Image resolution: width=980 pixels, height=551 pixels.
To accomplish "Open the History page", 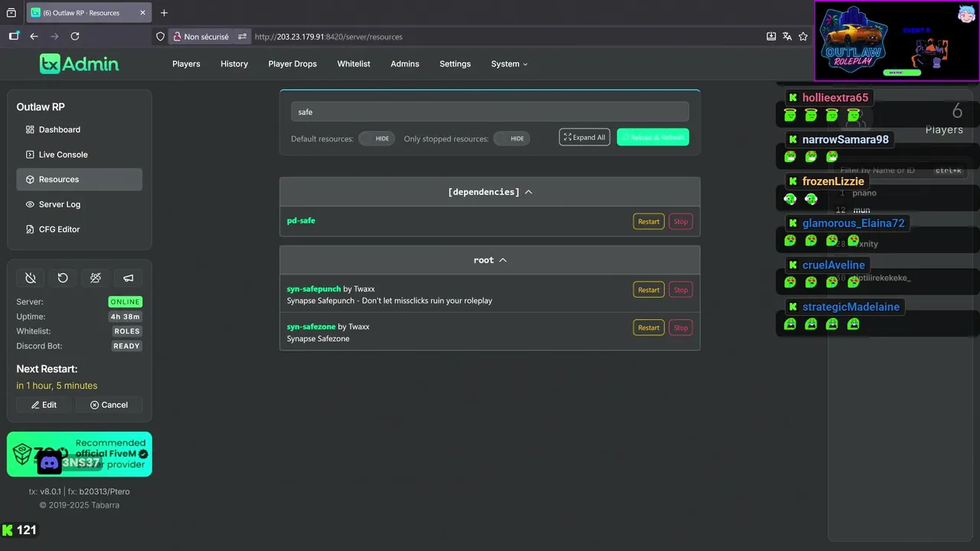I will point(234,64).
